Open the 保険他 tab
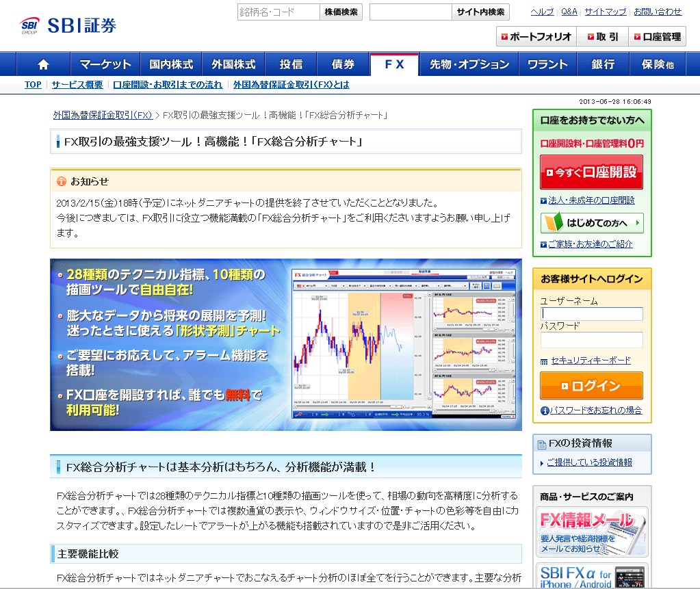The height and width of the screenshot is (589, 700). (x=657, y=64)
